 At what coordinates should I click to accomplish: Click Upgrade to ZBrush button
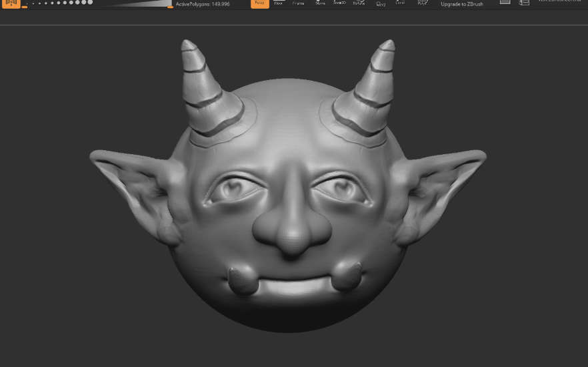pyautogui.click(x=462, y=4)
